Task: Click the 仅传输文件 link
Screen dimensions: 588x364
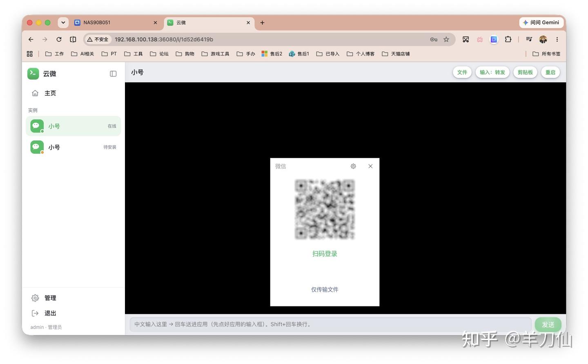Action: [325, 290]
